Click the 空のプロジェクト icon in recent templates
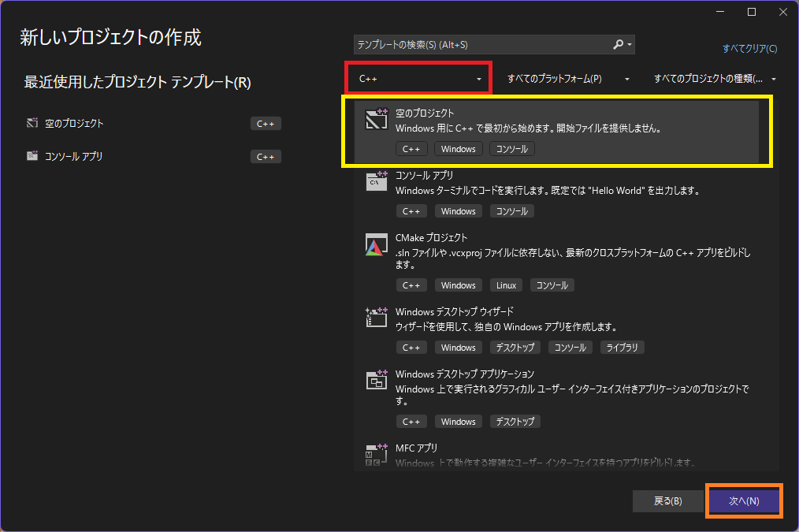This screenshot has width=799, height=532. [32, 122]
